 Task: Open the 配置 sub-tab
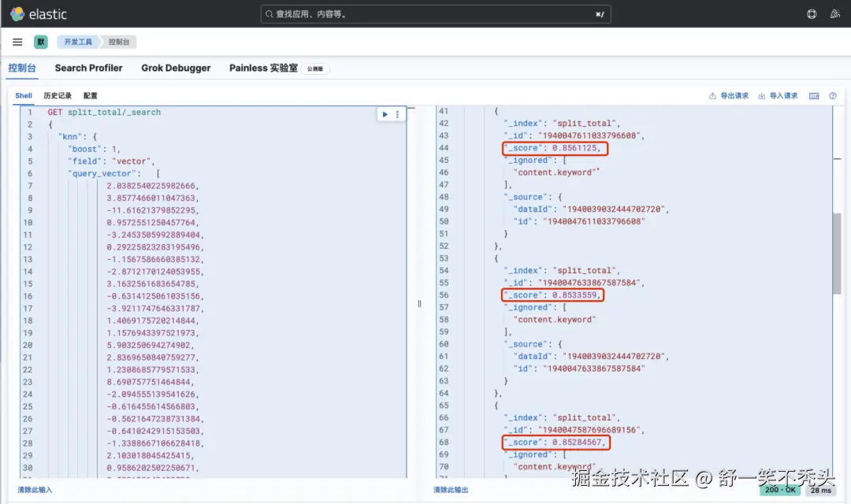90,95
